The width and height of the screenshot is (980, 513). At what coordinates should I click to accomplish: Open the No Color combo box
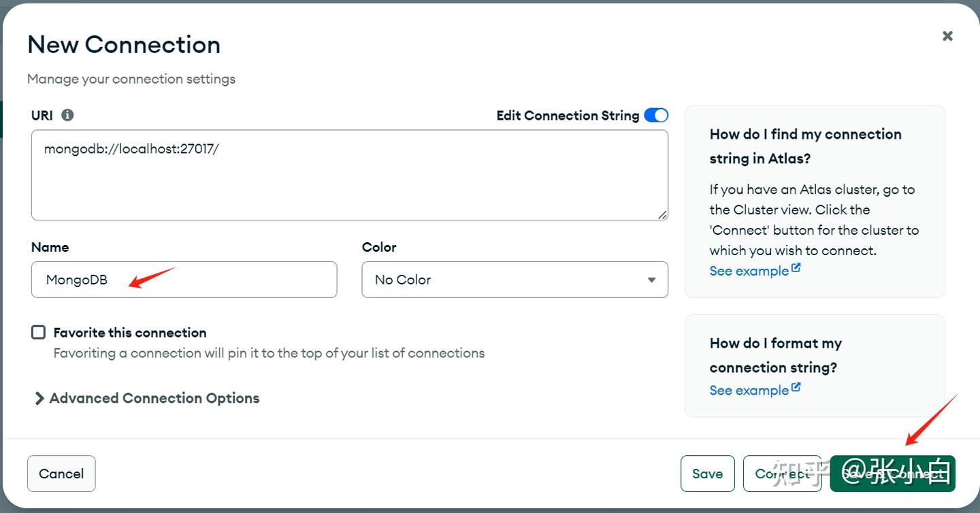(x=514, y=280)
